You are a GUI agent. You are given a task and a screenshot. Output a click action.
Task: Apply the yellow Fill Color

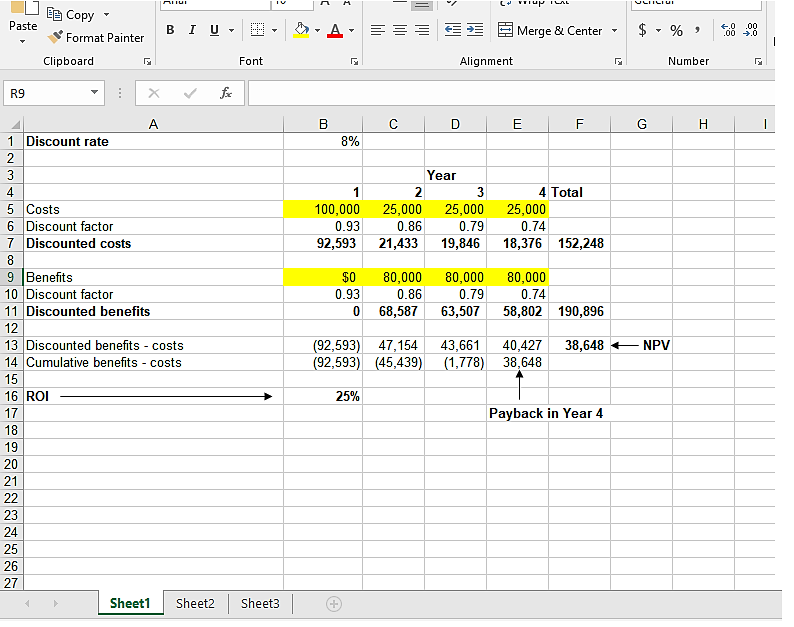tap(301, 30)
